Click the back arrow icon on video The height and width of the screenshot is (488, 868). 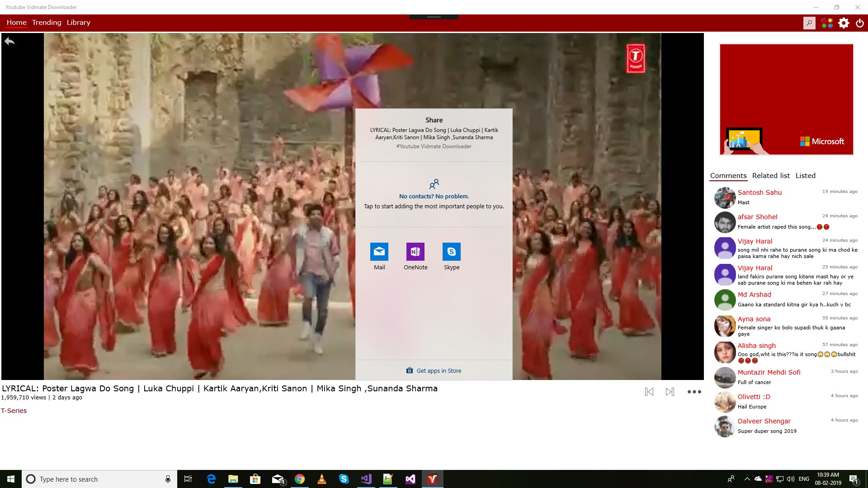[9, 42]
